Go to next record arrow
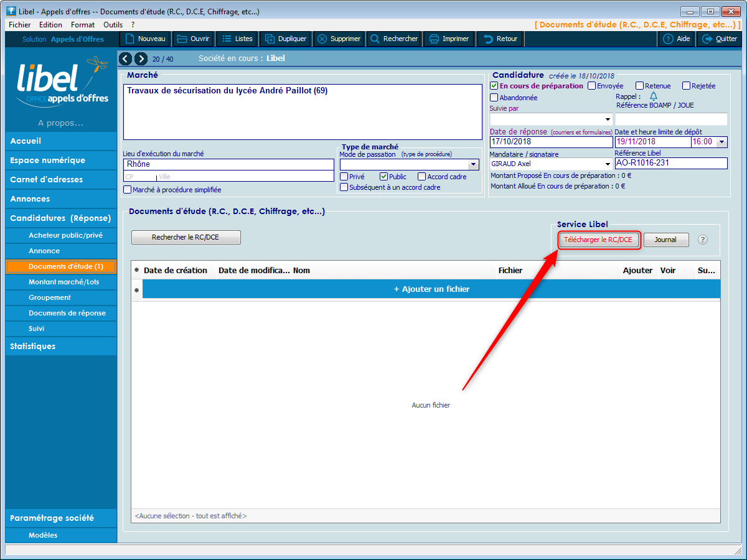 coord(141,58)
